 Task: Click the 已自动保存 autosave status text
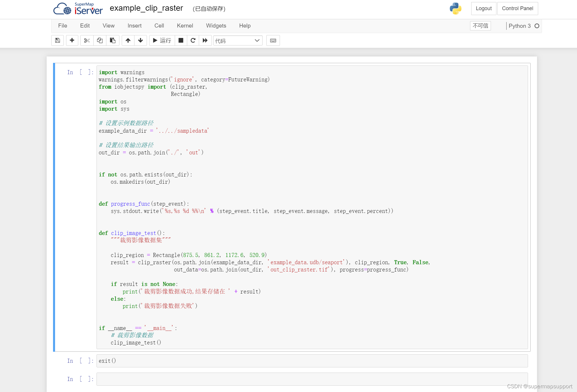click(209, 9)
